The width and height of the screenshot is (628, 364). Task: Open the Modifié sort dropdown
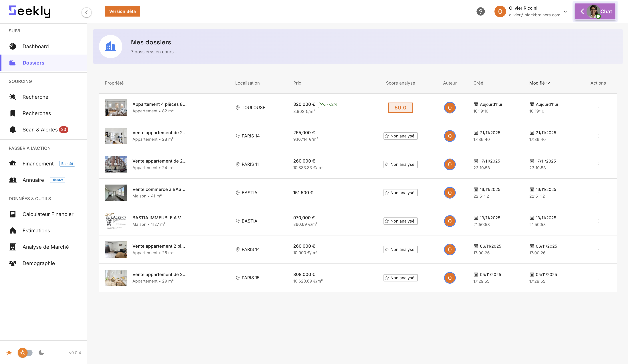point(539,83)
